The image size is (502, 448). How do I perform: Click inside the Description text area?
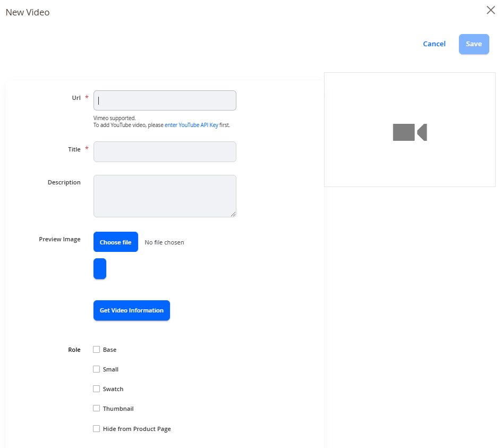[165, 196]
